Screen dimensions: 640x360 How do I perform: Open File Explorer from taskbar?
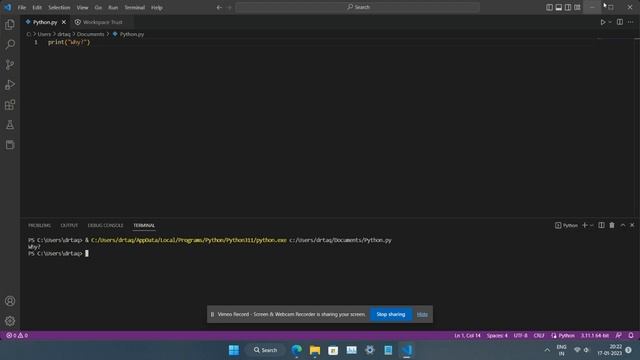pyautogui.click(x=315, y=350)
